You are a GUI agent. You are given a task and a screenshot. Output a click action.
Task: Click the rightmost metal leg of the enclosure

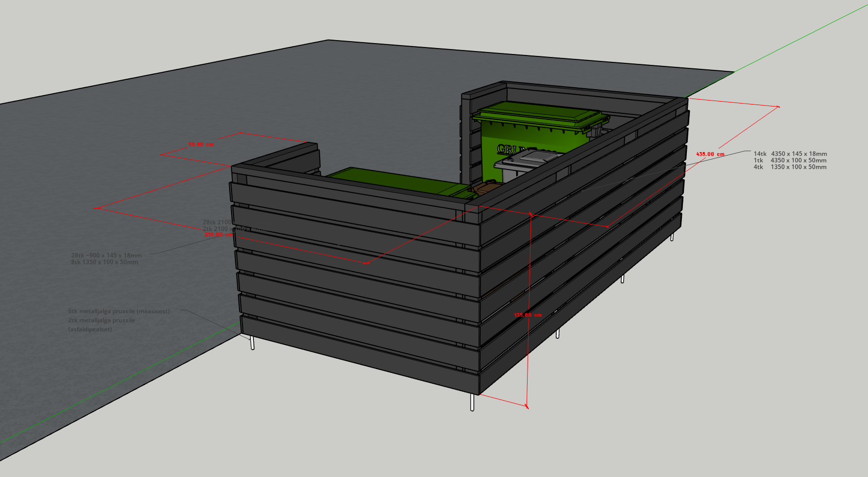(672, 237)
